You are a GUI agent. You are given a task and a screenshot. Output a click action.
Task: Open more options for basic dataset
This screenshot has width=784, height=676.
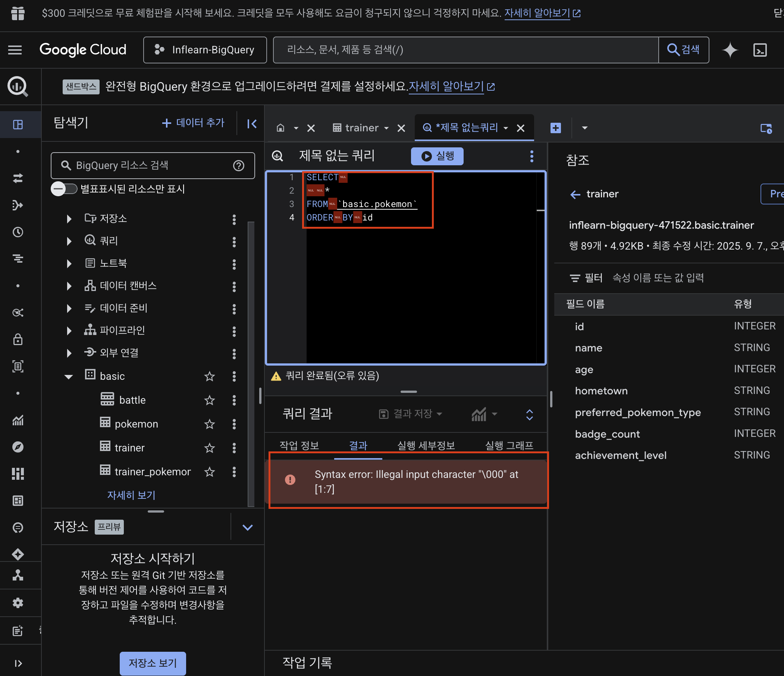click(x=234, y=376)
